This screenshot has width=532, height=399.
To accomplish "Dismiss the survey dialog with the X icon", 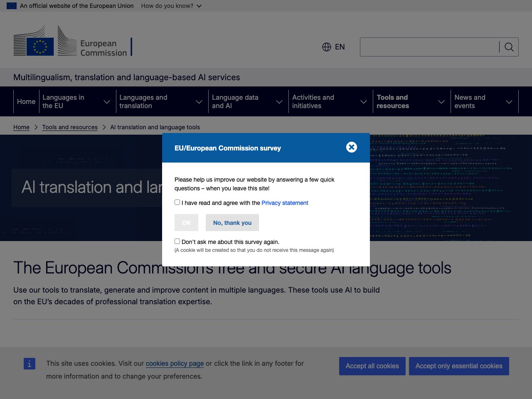I will click(x=351, y=147).
